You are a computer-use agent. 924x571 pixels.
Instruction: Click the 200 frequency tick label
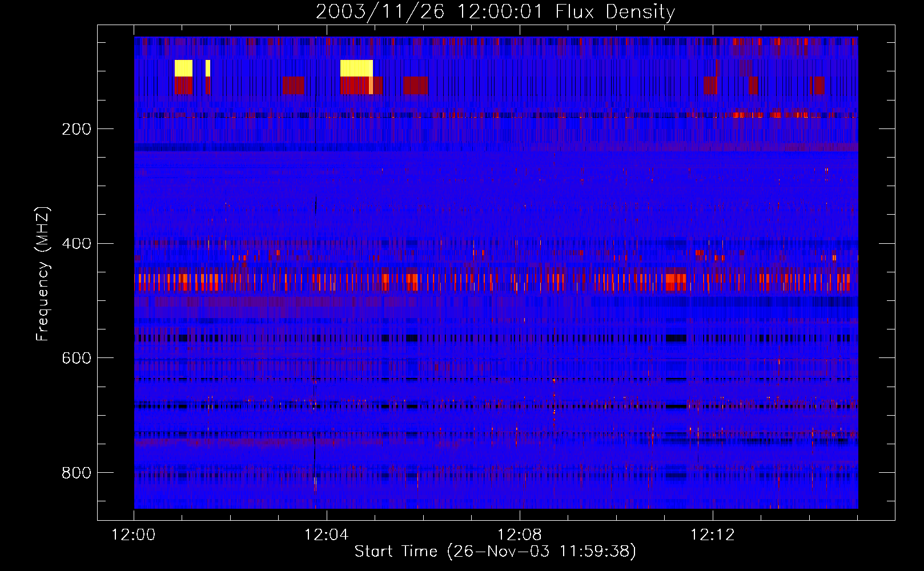tap(77, 129)
